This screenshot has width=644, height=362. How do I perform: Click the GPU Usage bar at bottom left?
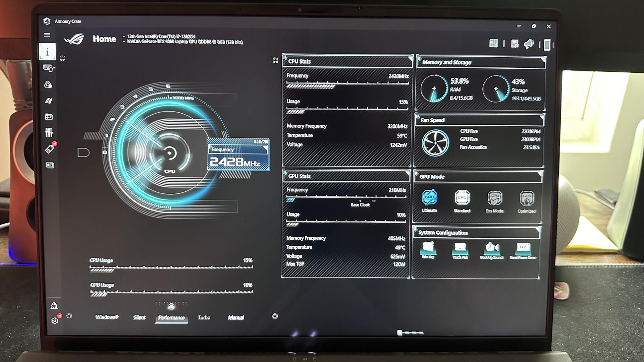click(x=171, y=293)
